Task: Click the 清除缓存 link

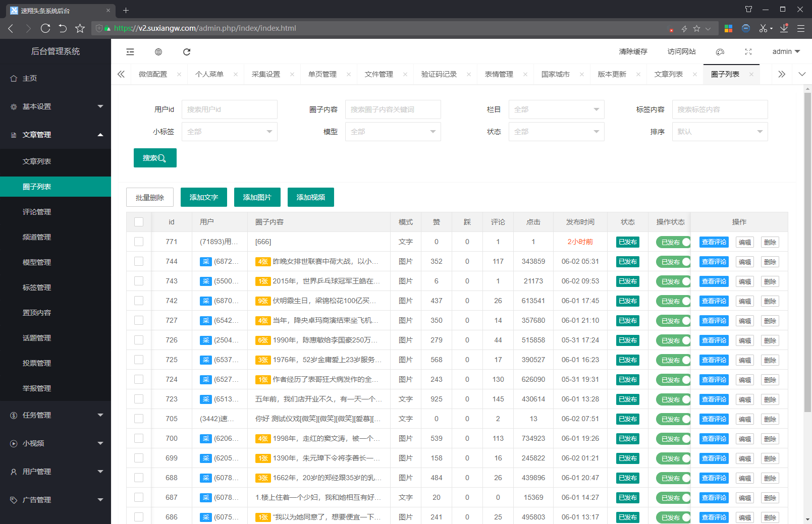Action: coord(633,51)
